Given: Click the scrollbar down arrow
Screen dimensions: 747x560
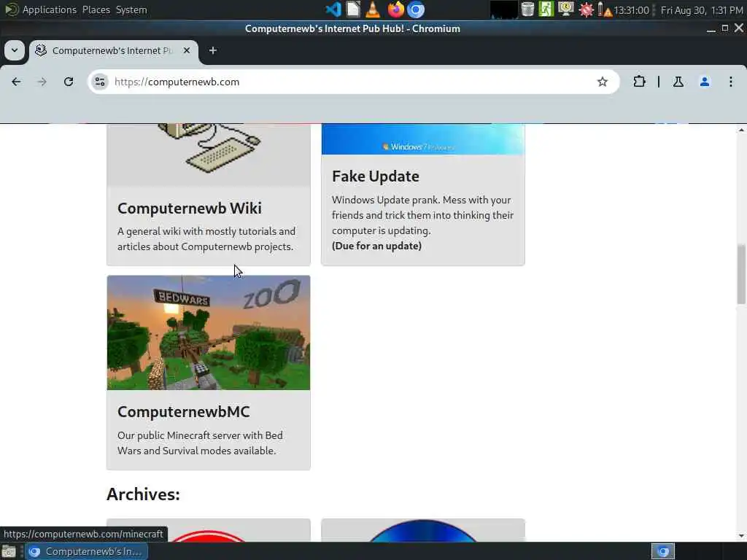Looking at the screenshot, I should (x=741, y=536).
